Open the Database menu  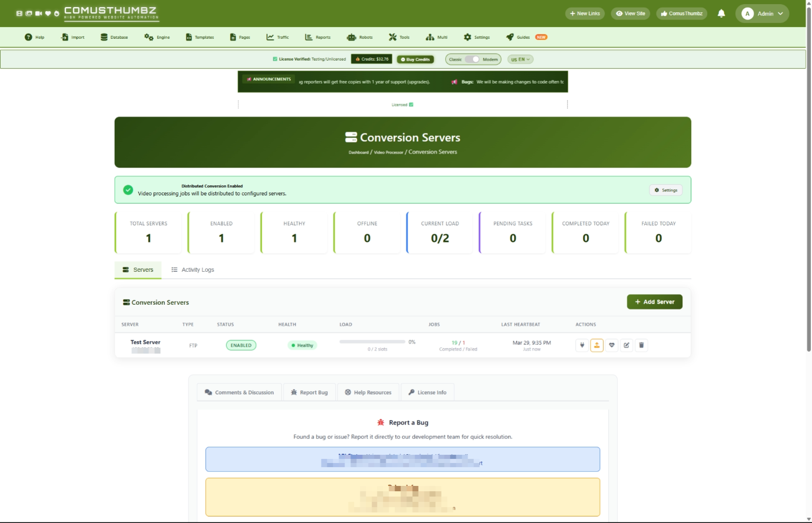(x=114, y=37)
